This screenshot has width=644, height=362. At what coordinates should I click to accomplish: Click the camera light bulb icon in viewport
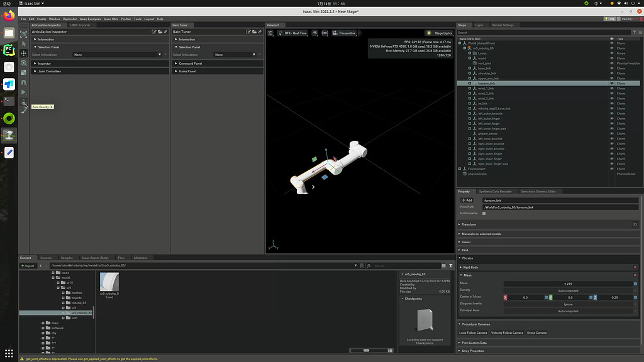279,33
